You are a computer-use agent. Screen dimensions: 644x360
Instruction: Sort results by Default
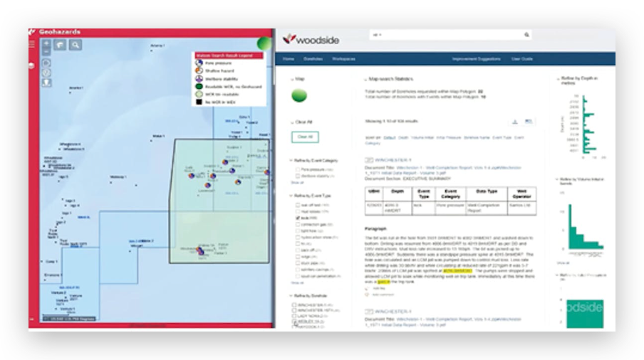[x=390, y=138]
